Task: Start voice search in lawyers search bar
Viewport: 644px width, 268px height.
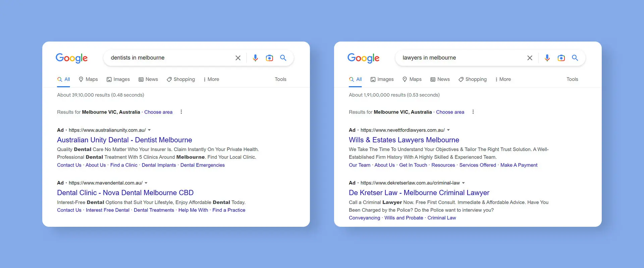Action: click(x=547, y=58)
